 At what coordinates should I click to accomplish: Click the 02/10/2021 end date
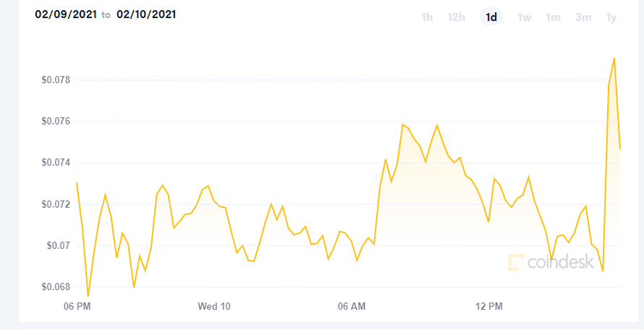[x=146, y=14]
